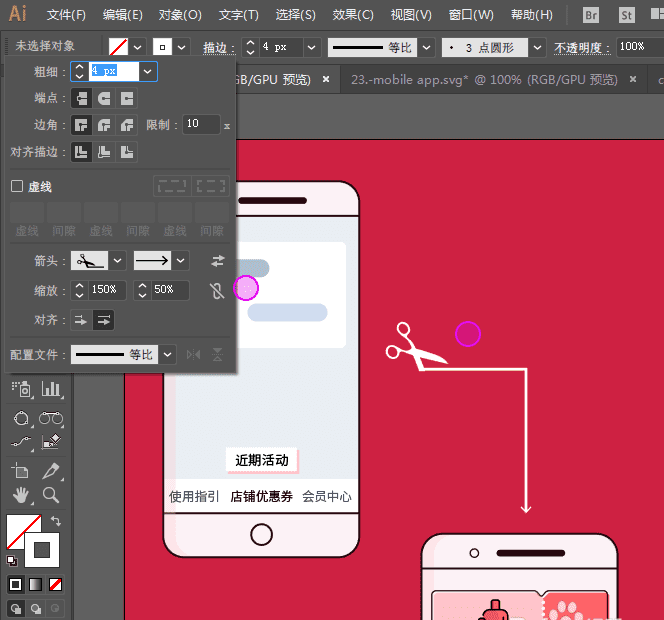Choose the round cap option
The height and width of the screenshot is (620, 664).
tap(104, 98)
